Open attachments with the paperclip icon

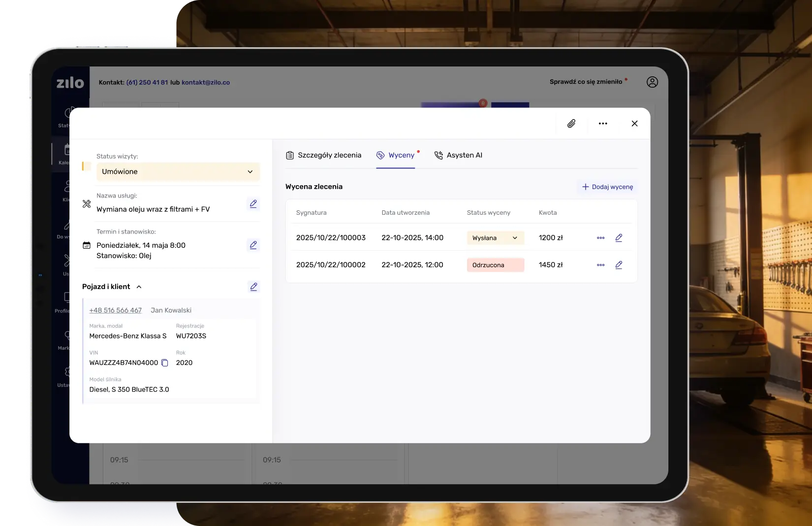pos(571,124)
